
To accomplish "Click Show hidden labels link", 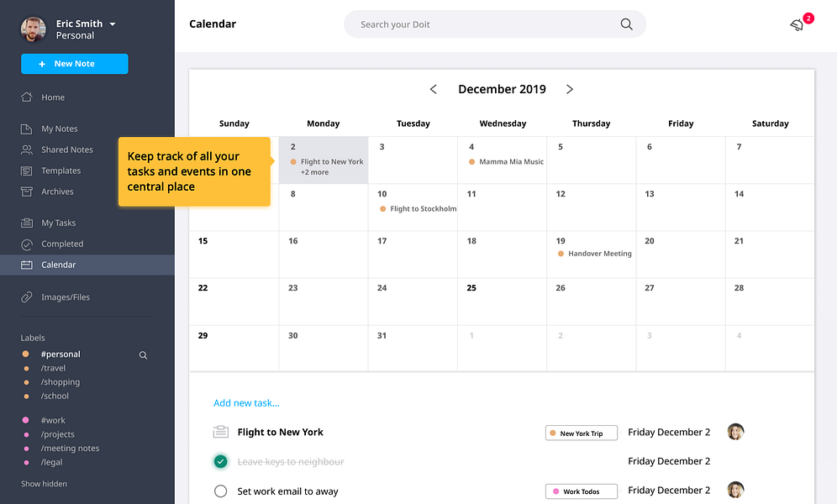I will point(45,484).
